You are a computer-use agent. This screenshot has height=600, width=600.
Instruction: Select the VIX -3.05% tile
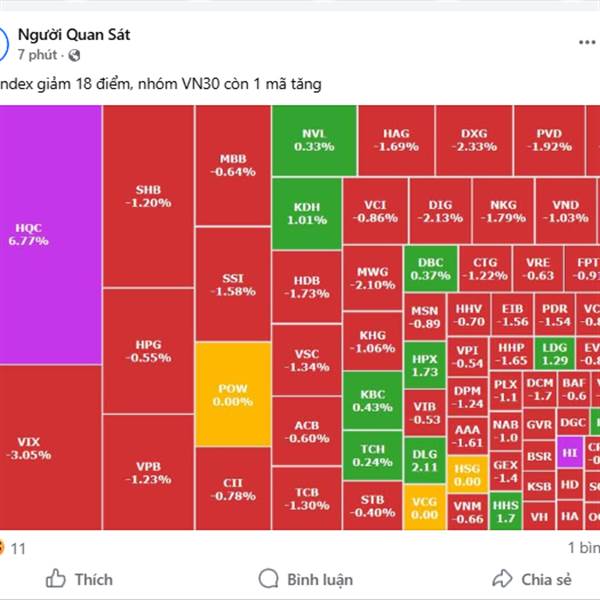pos(50,447)
